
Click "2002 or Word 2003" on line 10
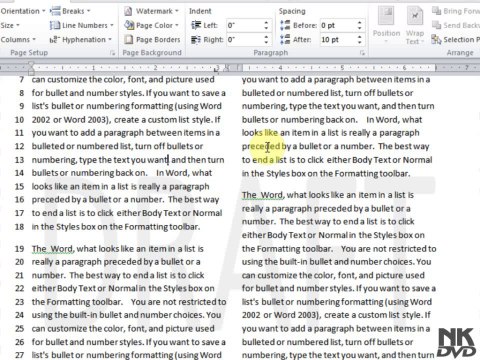point(71,120)
